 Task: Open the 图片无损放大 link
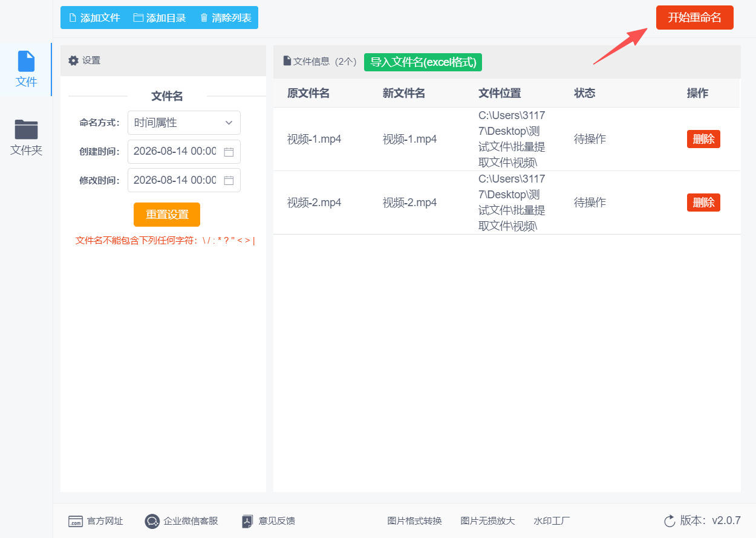[487, 521]
